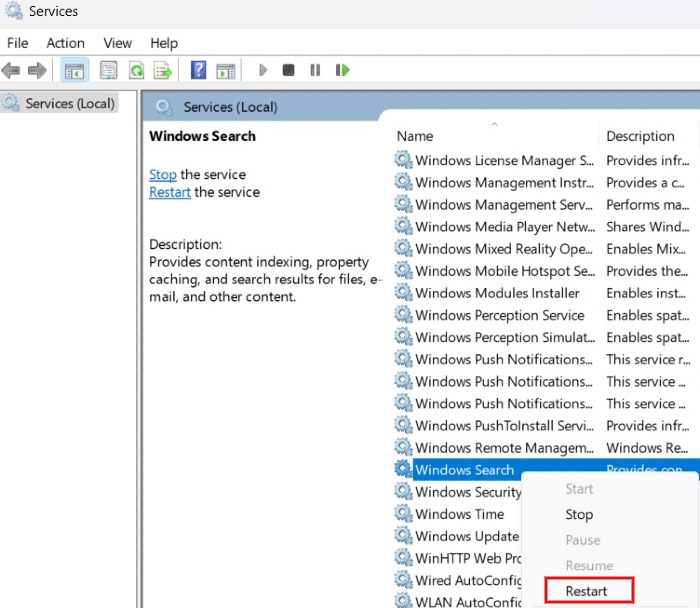Click gear icon beside Windows Media Player Network
Image resolution: width=700 pixels, height=608 pixels.
pos(403,226)
